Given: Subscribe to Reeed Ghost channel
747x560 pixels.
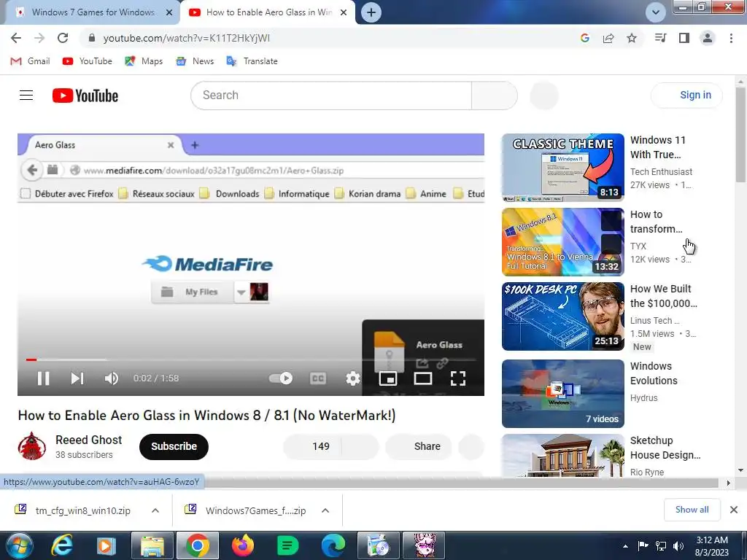Looking at the screenshot, I should click(x=174, y=446).
